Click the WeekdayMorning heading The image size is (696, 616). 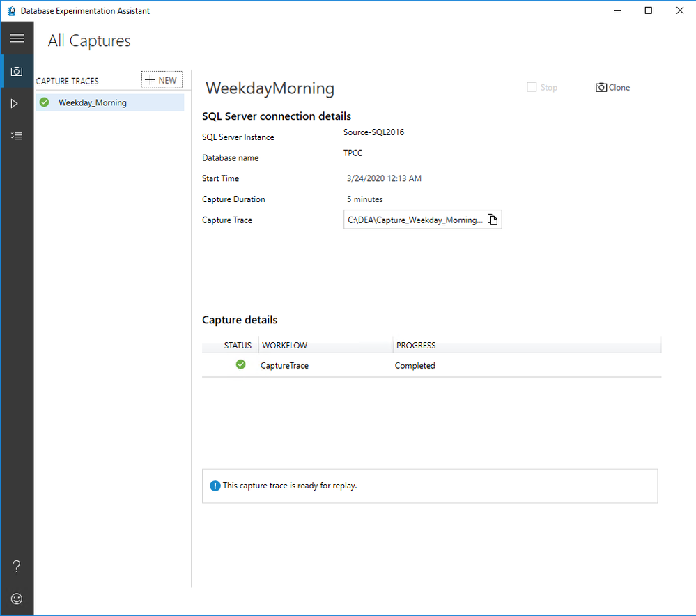pos(270,88)
